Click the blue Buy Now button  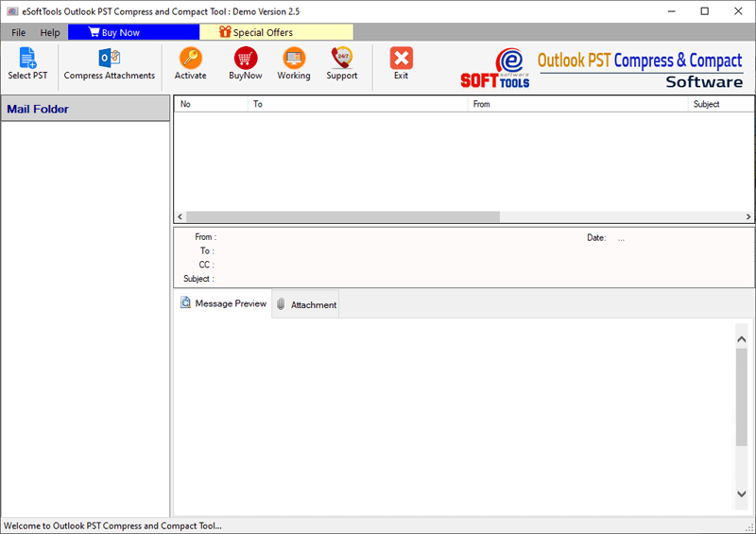(x=133, y=32)
